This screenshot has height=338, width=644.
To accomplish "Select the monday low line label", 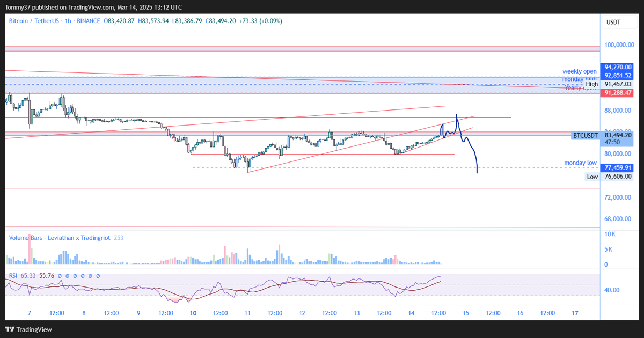I will point(581,163).
